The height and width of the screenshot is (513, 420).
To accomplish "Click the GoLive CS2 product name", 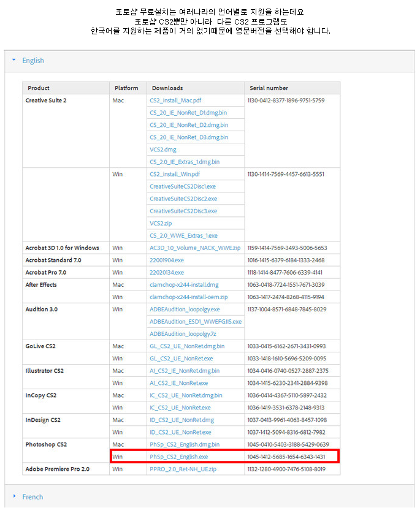I will click(x=40, y=346).
